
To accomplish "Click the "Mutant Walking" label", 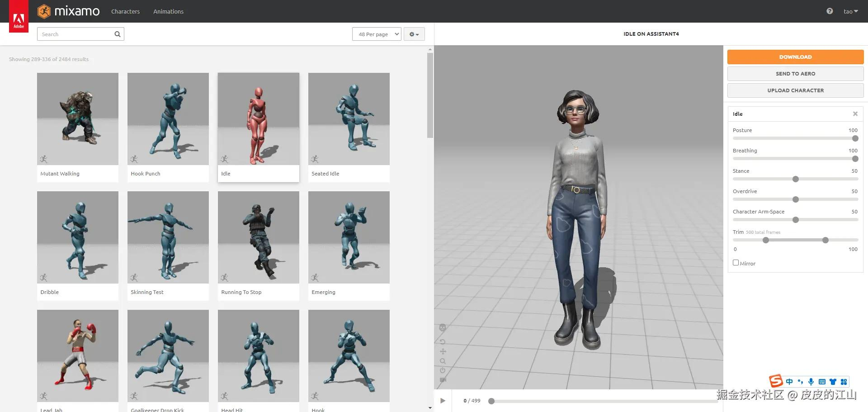I will pyautogui.click(x=60, y=174).
